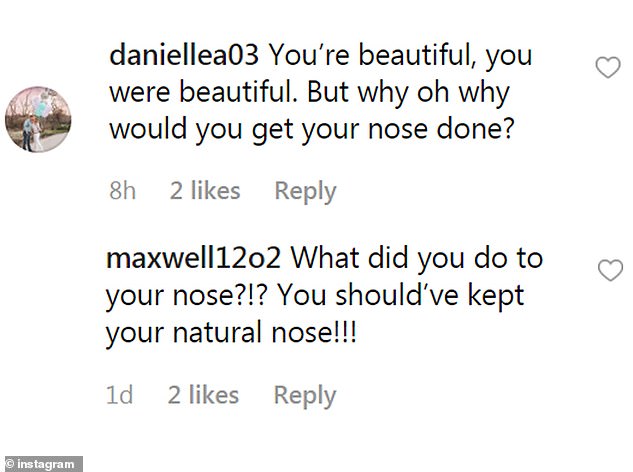
Task: Tap the heart icon on maxwell12o2's comment
Action: [608, 270]
